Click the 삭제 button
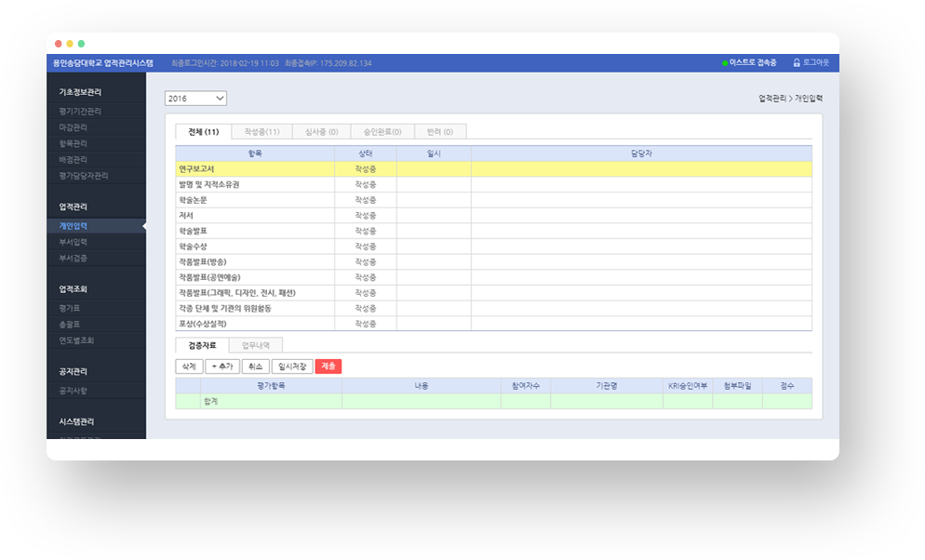925x560 pixels. pos(189,367)
